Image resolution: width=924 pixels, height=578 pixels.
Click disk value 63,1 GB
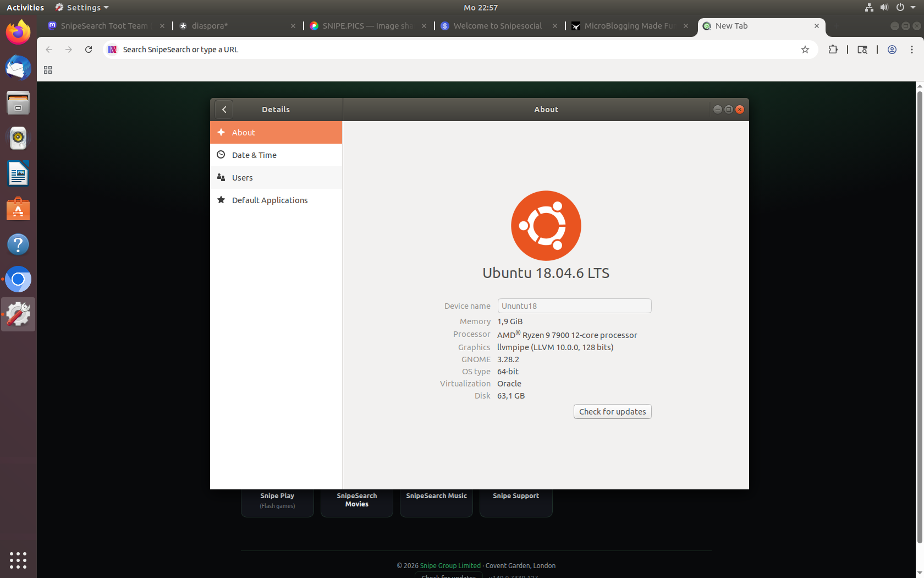tap(511, 396)
